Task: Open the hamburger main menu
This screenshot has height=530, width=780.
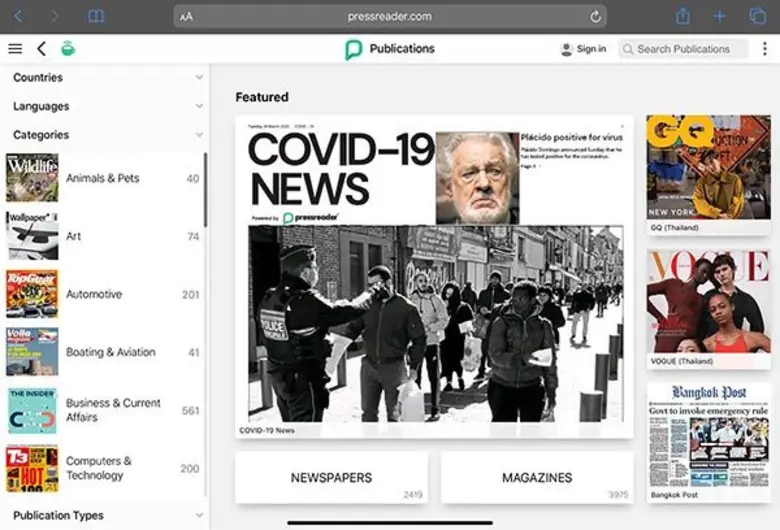Action: pos(15,48)
